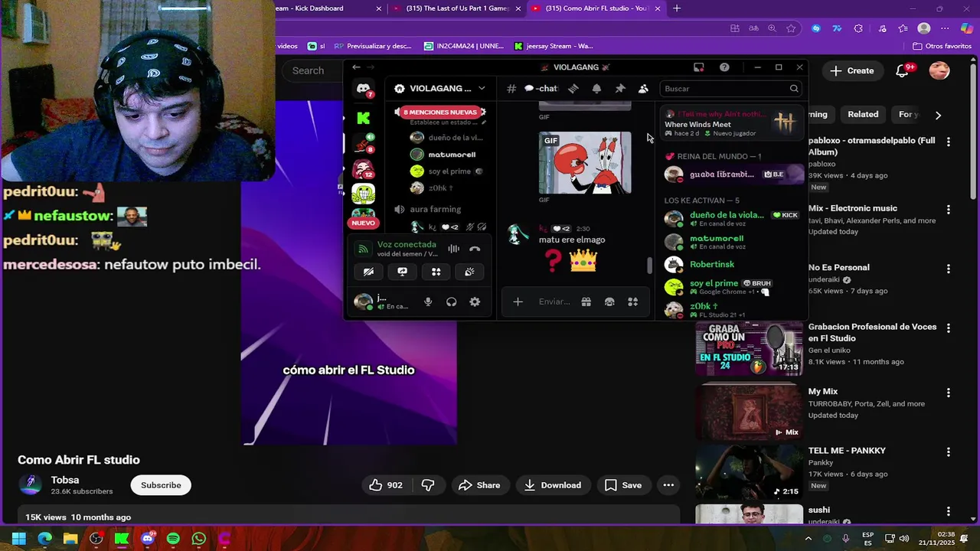Click Mr. Krabs GIF in Discord chat

[x=585, y=163]
